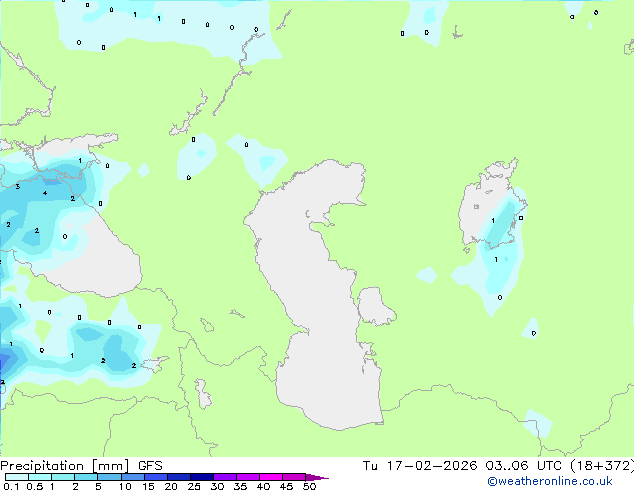Click the '0.5' legend value label
The width and height of the screenshot is (634, 490).
pyautogui.click(x=35, y=486)
